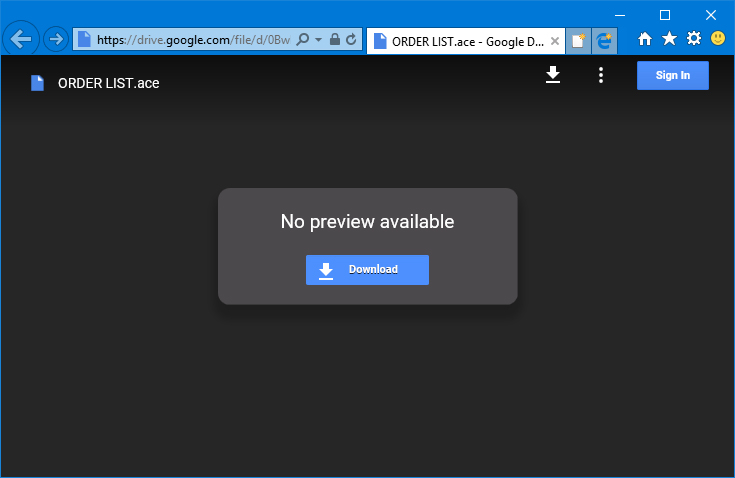Expand the address bar autocomplete dropdown arrow

click(318, 40)
